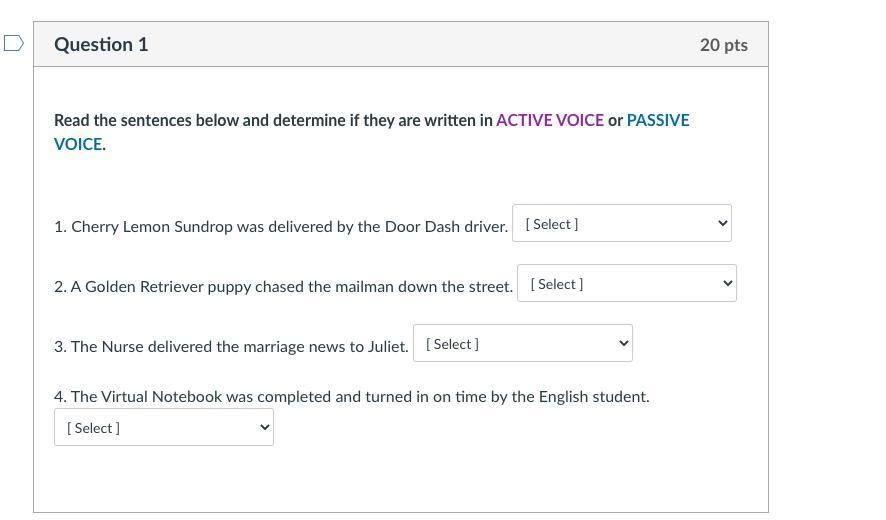Click the chevron arrow on sentence 1 dropdown
The height and width of the screenshot is (520, 886).
723,223
